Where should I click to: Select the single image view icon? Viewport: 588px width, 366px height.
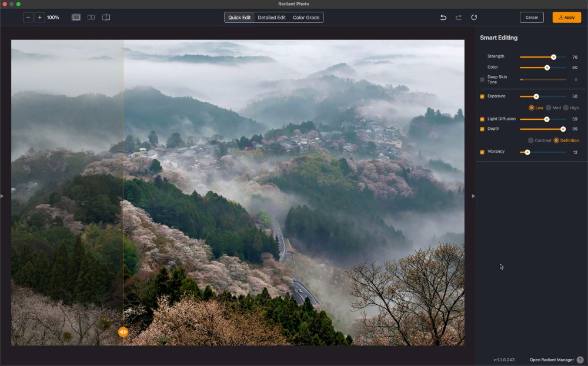click(x=76, y=17)
